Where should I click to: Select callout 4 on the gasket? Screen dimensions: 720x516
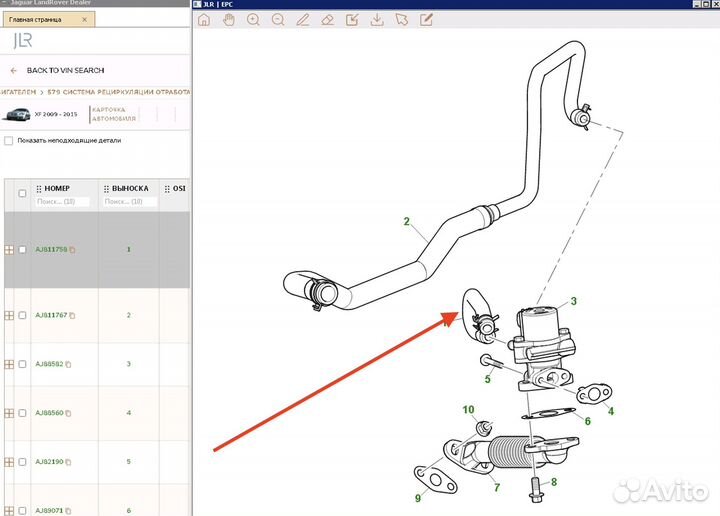(x=611, y=411)
